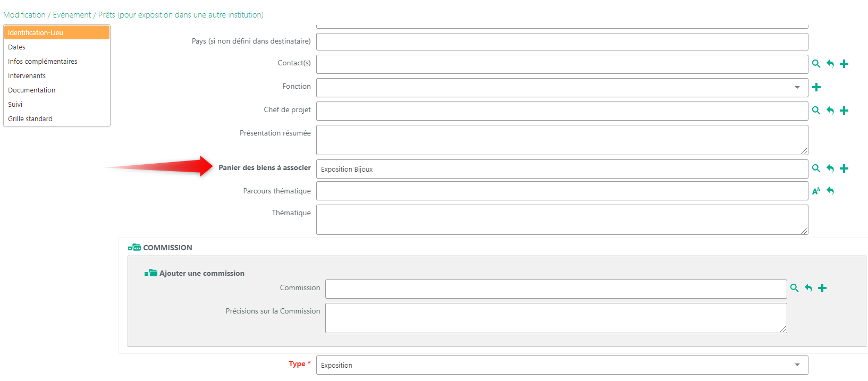
Task: Click the plus icon next to Commission field
Action: [822, 288]
